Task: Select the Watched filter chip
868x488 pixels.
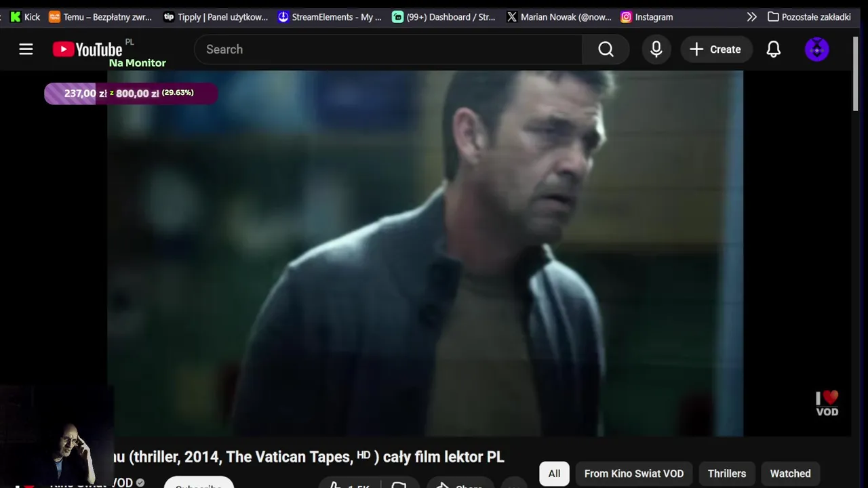Action: coord(790,474)
